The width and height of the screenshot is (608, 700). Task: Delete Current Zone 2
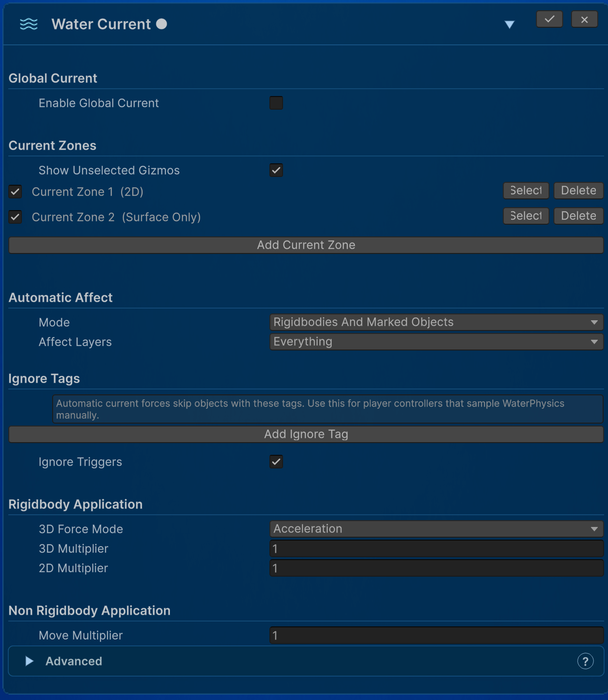point(579,216)
